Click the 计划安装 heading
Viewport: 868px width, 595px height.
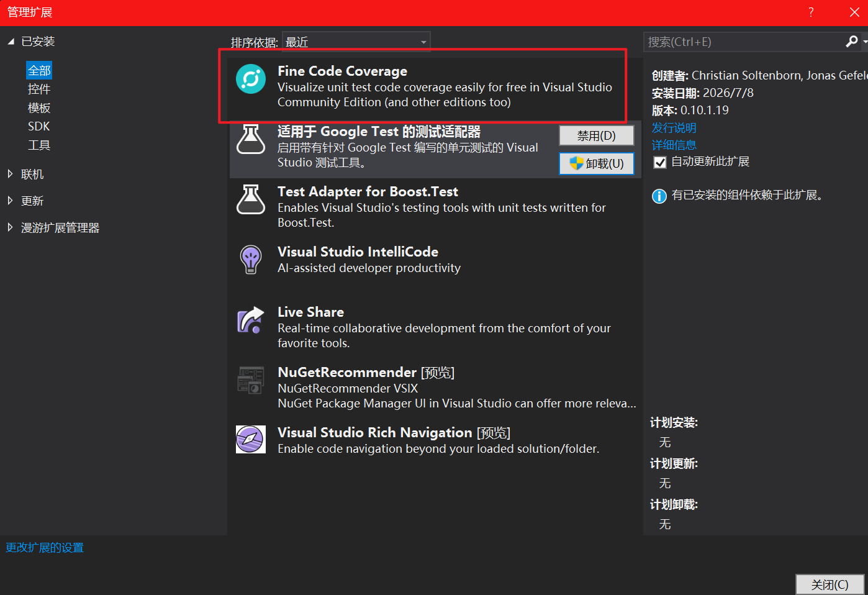coord(674,423)
